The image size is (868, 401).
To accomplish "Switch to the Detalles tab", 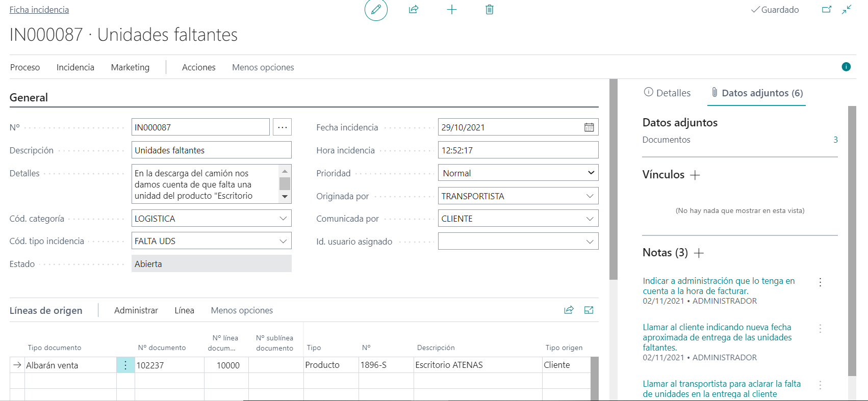I will pyautogui.click(x=668, y=93).
